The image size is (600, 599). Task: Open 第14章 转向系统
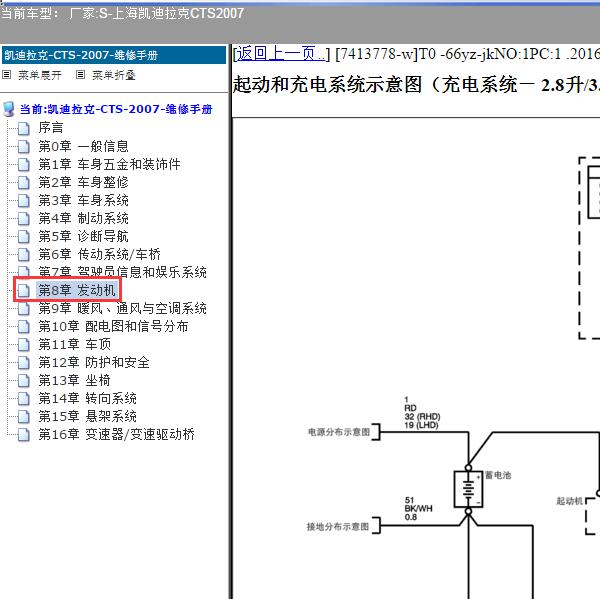pos(88,398)
